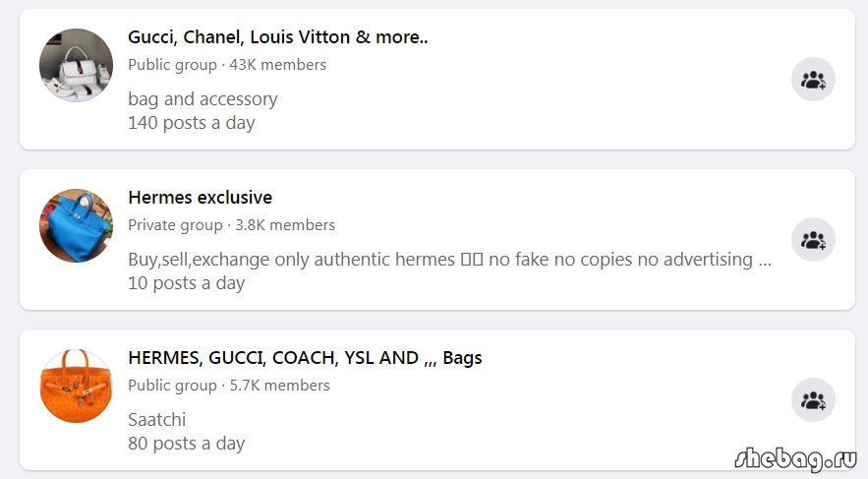Click '140 posts a day' text
Screen dimensions: 868x479
[192, 122]
